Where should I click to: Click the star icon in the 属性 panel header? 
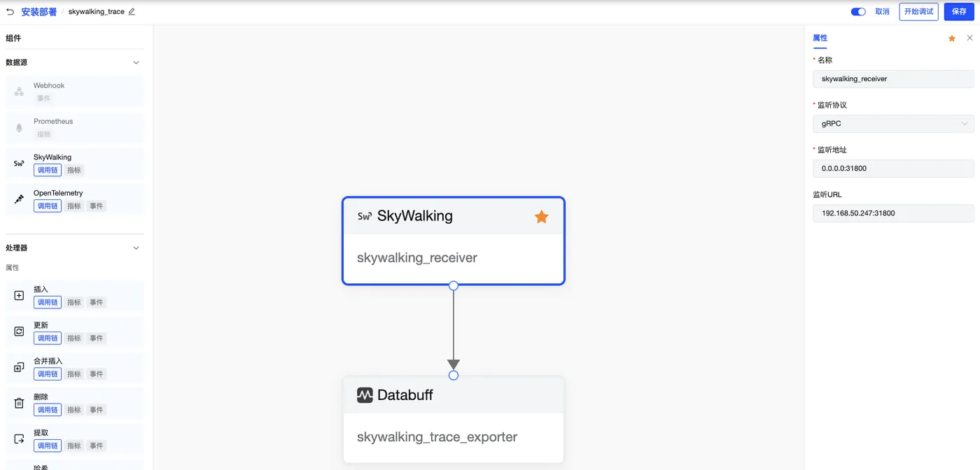(x=951, y=38)
